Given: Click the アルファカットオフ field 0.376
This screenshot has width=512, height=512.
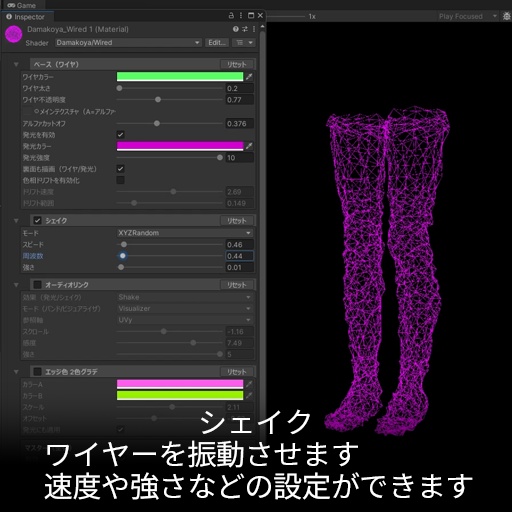Looking at the screenshot, I should (x=239, y=124).
